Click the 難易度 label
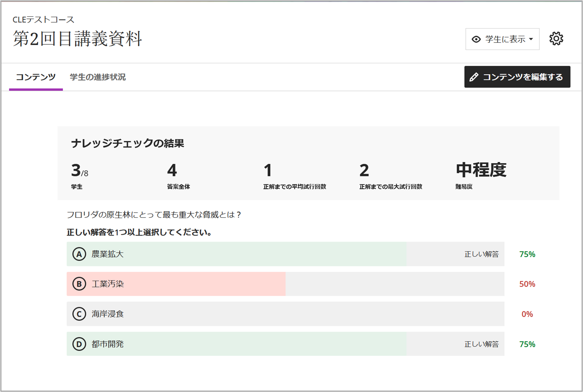Viewport: 583px width, 392px height. [x=464, y=187]
